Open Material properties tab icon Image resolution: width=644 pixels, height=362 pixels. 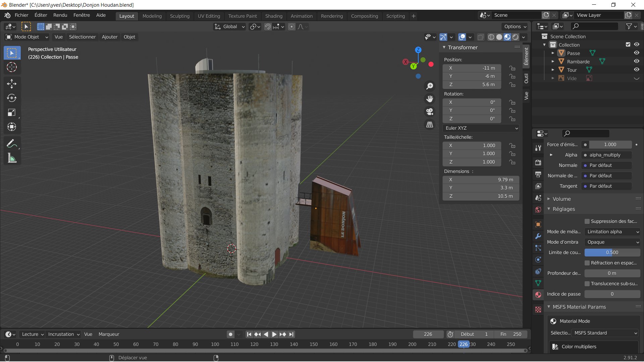(x=538, y=295)
